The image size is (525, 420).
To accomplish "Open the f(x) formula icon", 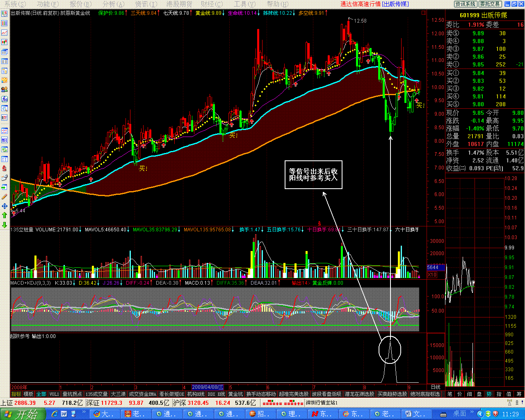I will coord(5,99).
